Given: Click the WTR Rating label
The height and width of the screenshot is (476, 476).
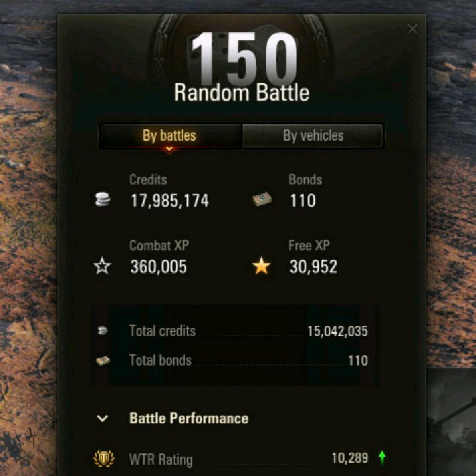Looking at the screenshot, I should (x=161, y=459).
